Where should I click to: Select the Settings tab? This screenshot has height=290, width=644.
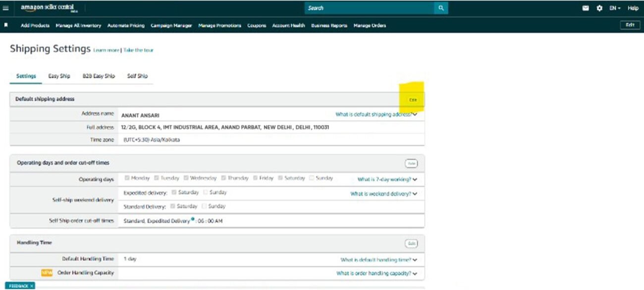[x=26, y=76]
